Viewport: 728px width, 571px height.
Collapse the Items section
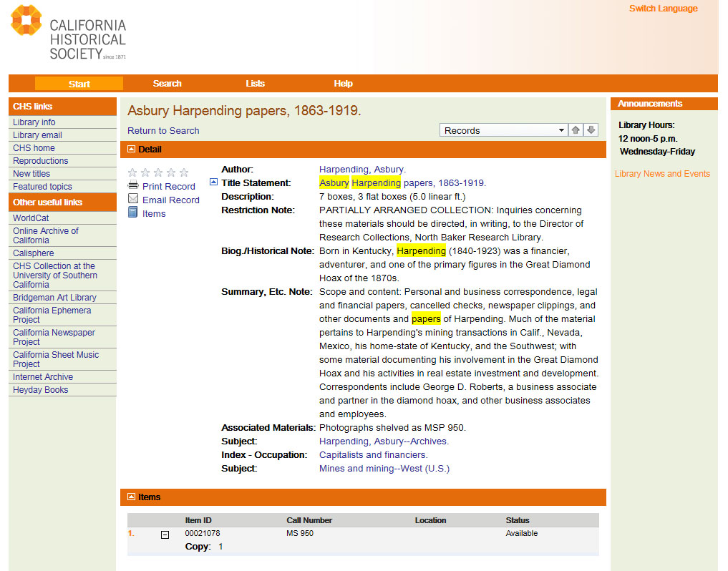click(x=132, y=497)
